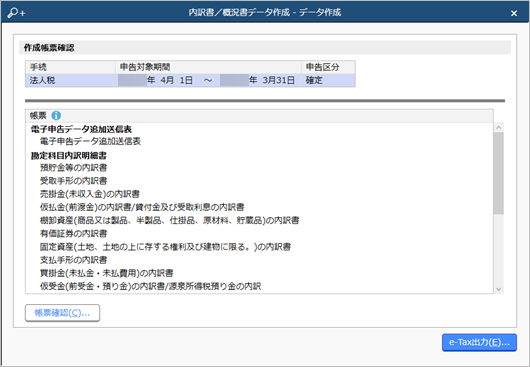Select the 法人税 row in the table

point(190,80)
